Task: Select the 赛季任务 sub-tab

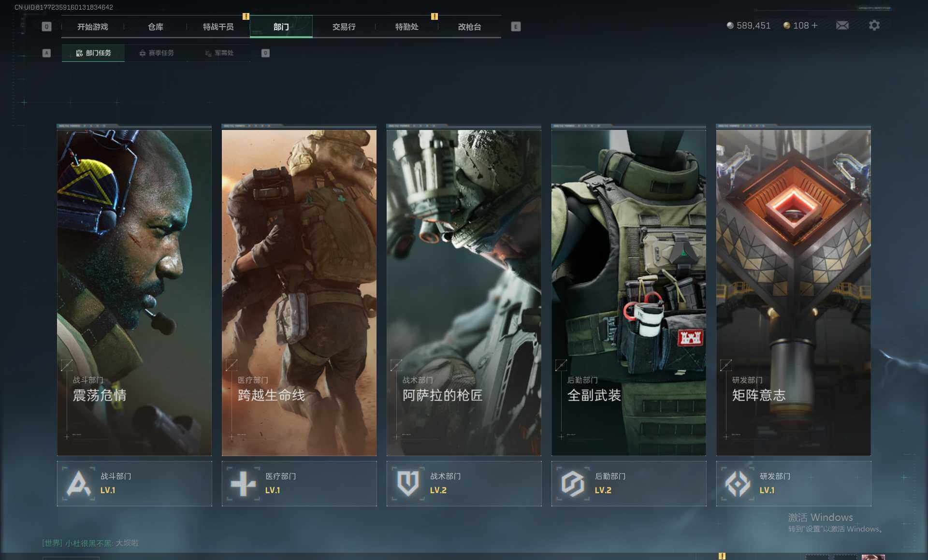Action: [156, 53]
